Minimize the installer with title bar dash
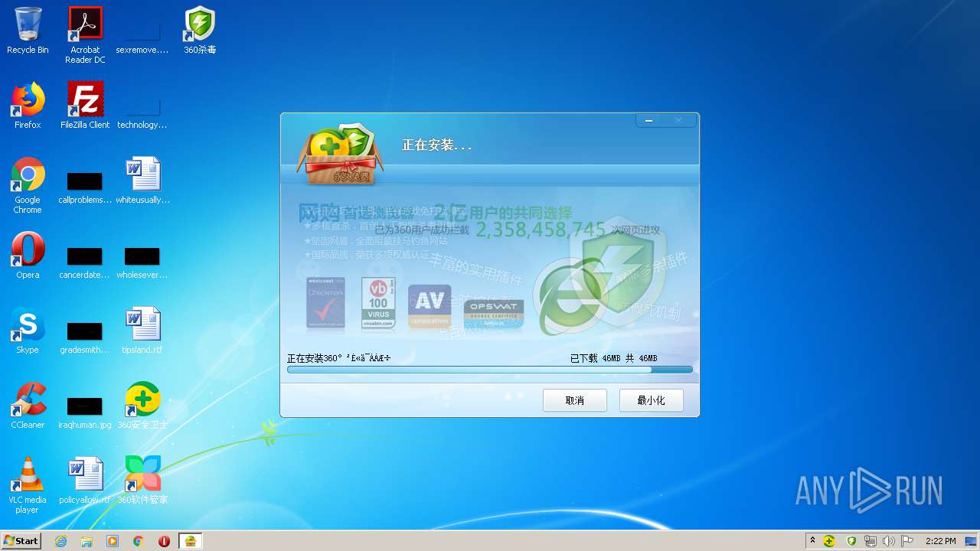Image resolution: width=980 pixels, height=551 pixels. point(650,120)
